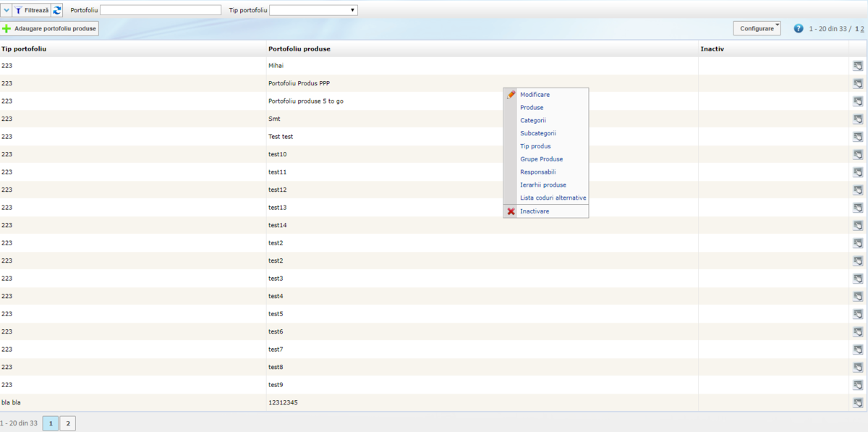
Task: Choose Grupe Produse from the context menu
Action: [541, 159]
